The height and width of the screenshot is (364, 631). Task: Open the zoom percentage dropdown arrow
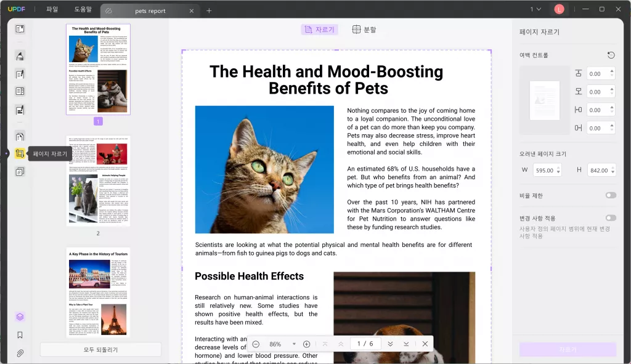294,344
